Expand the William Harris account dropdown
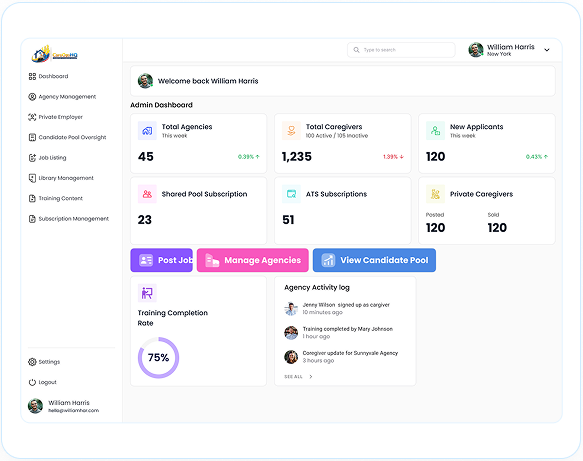 (547, 50)
